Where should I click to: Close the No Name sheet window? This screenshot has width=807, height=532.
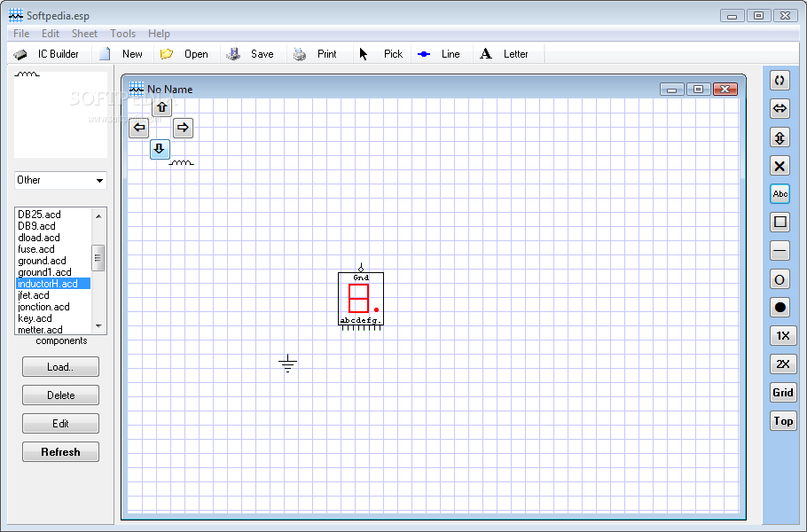pyautogui.click(x=725, y=90)
